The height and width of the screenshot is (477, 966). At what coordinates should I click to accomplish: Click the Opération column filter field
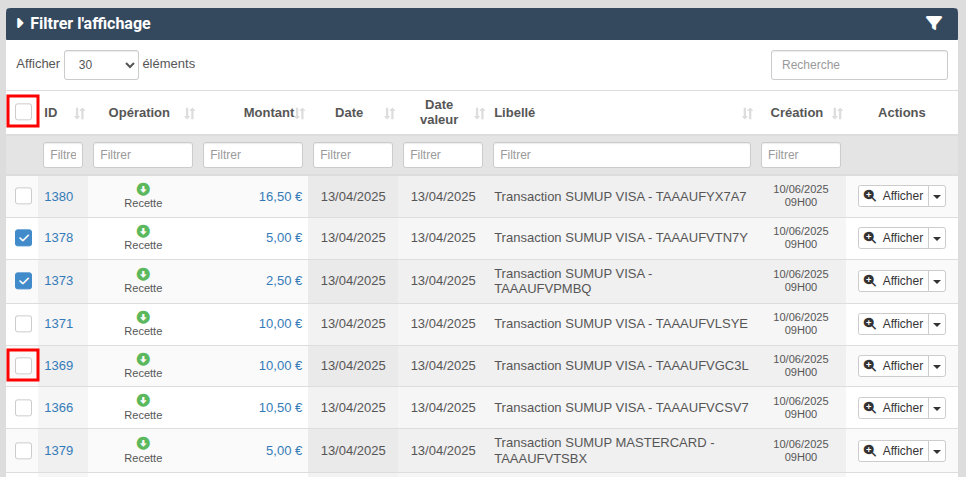click(143, 155)
